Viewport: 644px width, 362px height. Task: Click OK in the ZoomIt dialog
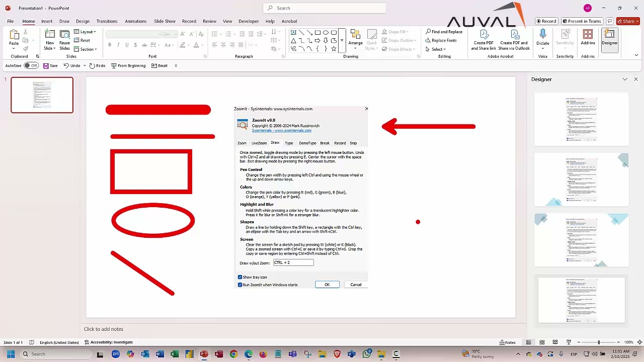click(x=327, y=285)
